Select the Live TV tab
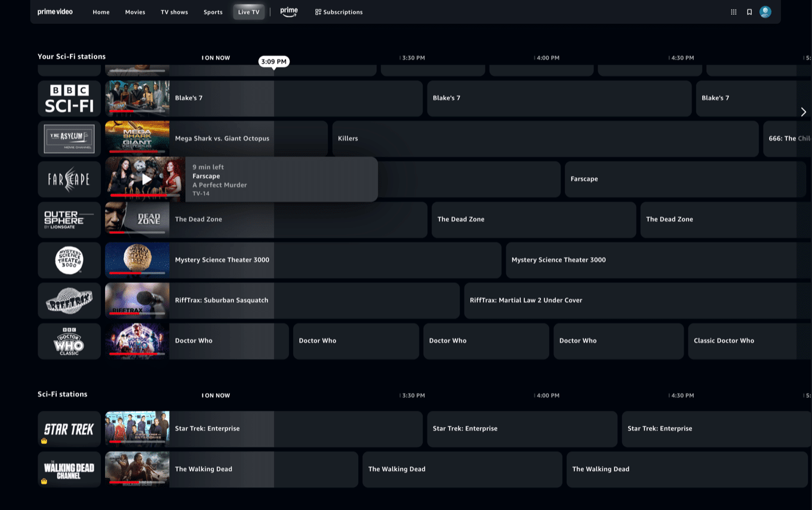 pyautogui.click(x=249, y=12)
